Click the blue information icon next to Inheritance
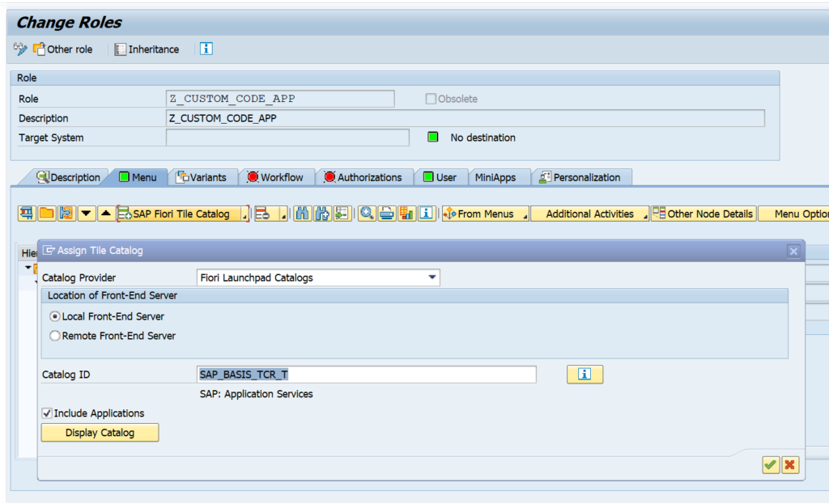This screenshot has height=504, width=829. click(x=206, y=49)
